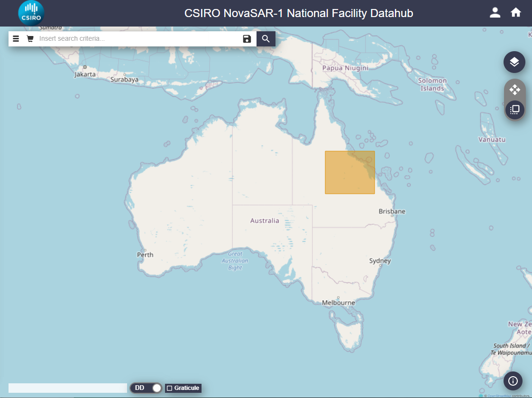Click the CSIRO logo
This screenshot has height=398, width=532.
point(31,13)
